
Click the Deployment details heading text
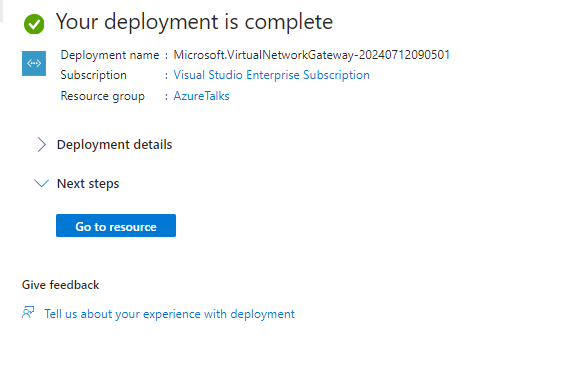click(x=114, y=144)
